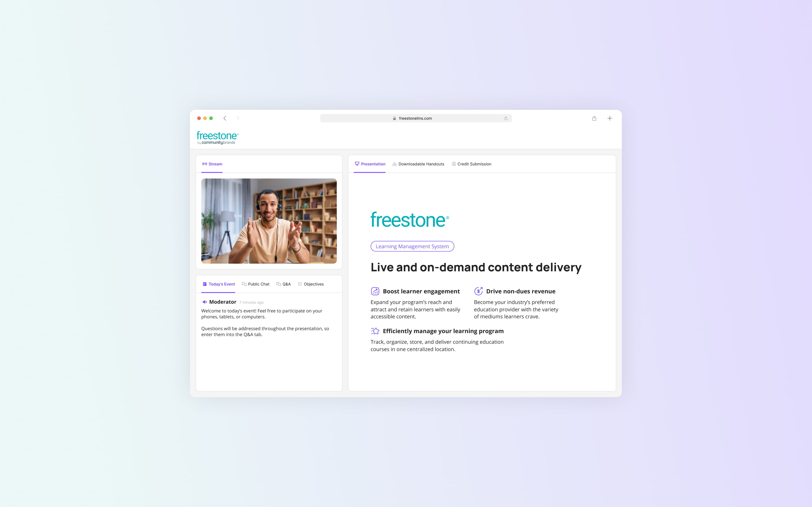Click the freestonelms.com site lock icon

pyautogui.click(x=393, y=118)
